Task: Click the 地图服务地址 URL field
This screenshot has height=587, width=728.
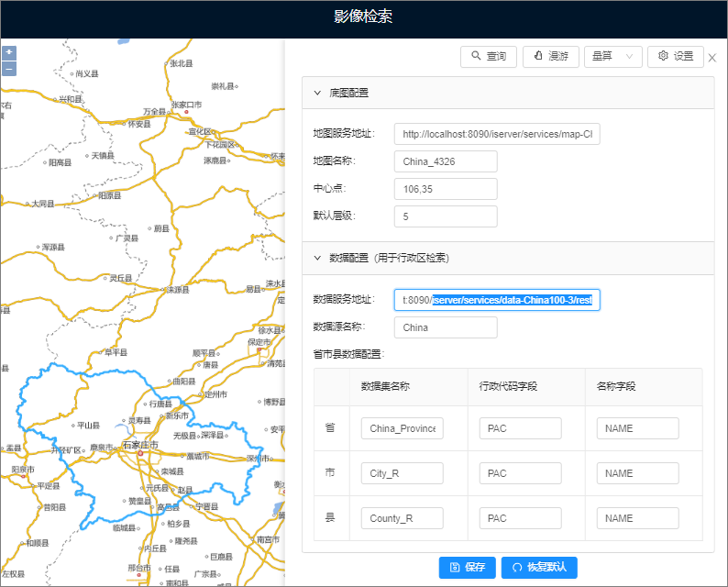Action: coord(497,134)
